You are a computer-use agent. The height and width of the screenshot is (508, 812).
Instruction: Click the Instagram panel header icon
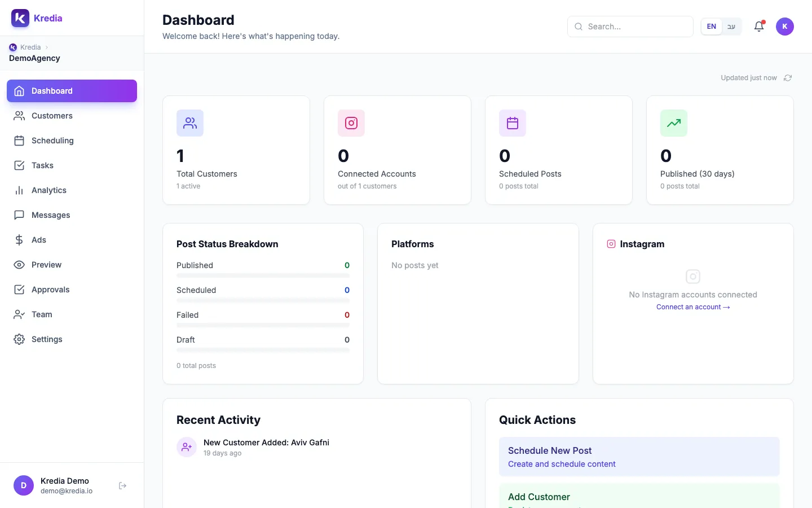[611, 244]
